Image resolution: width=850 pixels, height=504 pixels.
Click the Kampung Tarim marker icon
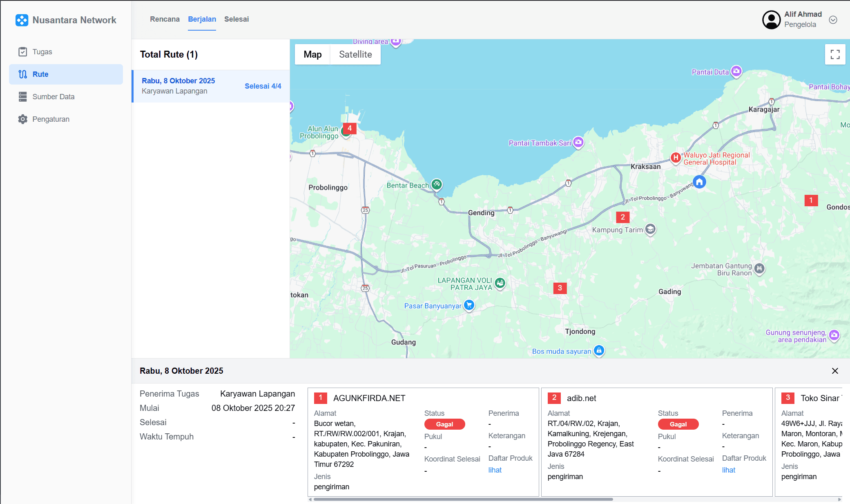coord(650,229)
